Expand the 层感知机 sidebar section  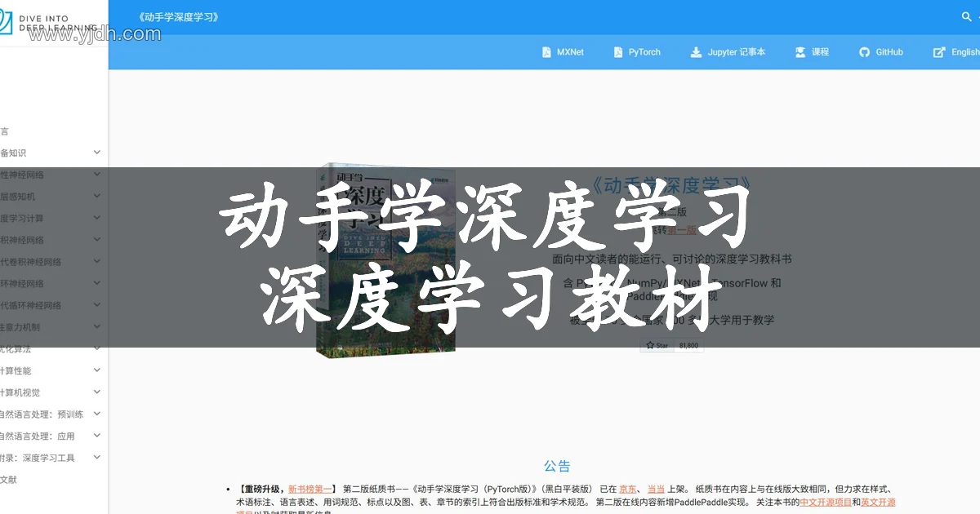tap(97, 197)
